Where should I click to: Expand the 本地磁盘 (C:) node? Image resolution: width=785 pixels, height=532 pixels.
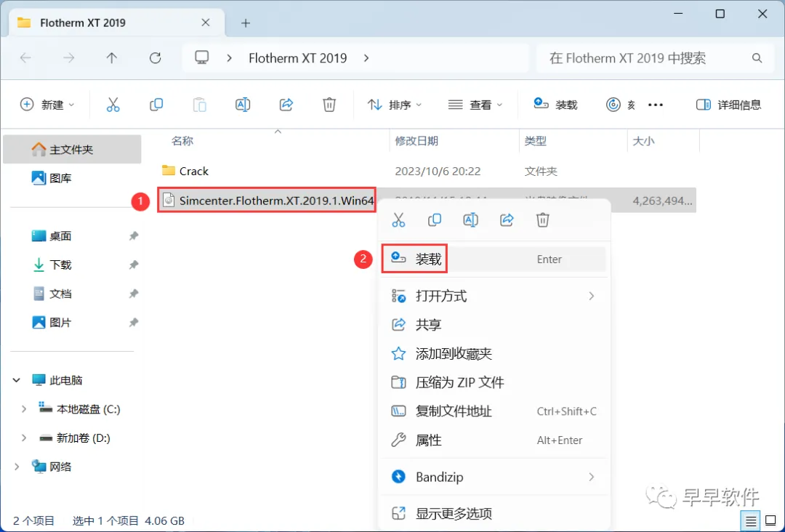coord(23,409)
